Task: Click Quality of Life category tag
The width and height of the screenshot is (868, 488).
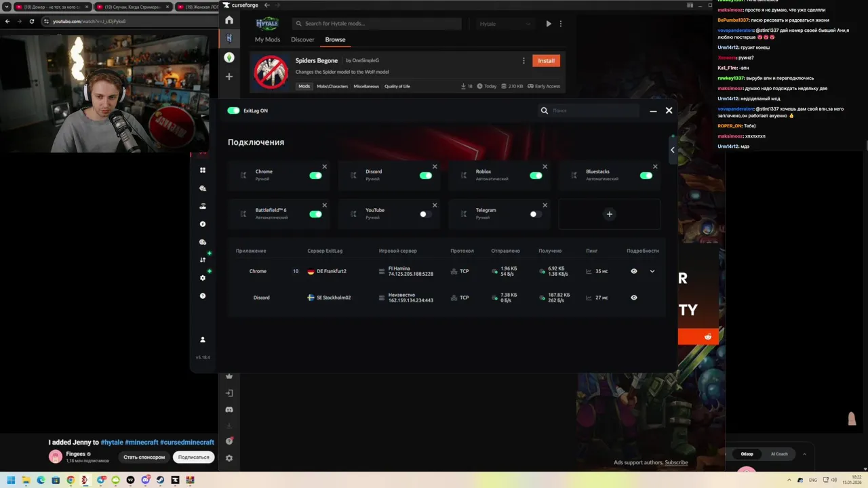Action: pyautogui.click(x=397, y=86)
